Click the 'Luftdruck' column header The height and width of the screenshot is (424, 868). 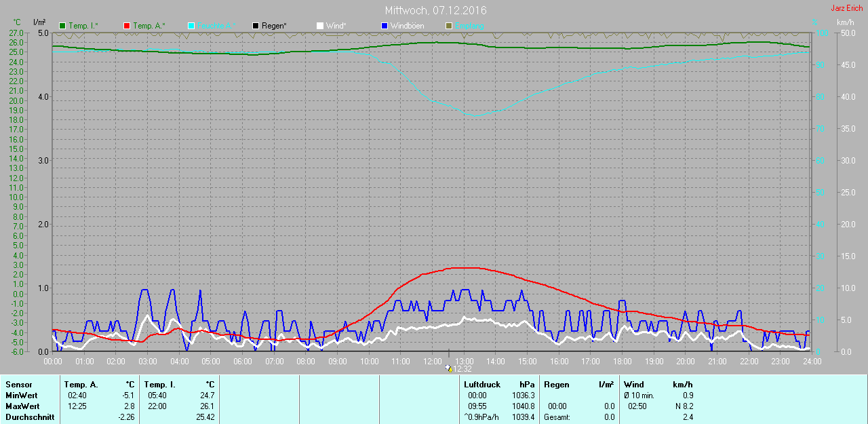pos(482,385)
